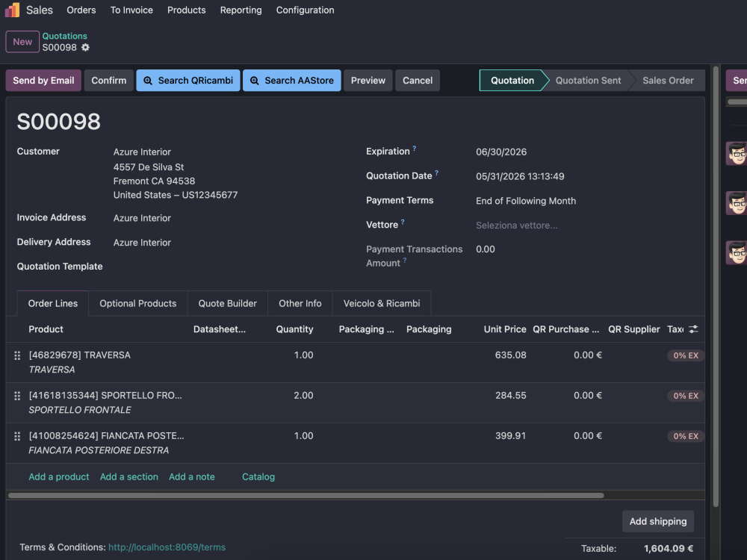Screen dimensions: 747x560
Task: Click the vertical scrollbar of the form
Action: tap(716, 286)
